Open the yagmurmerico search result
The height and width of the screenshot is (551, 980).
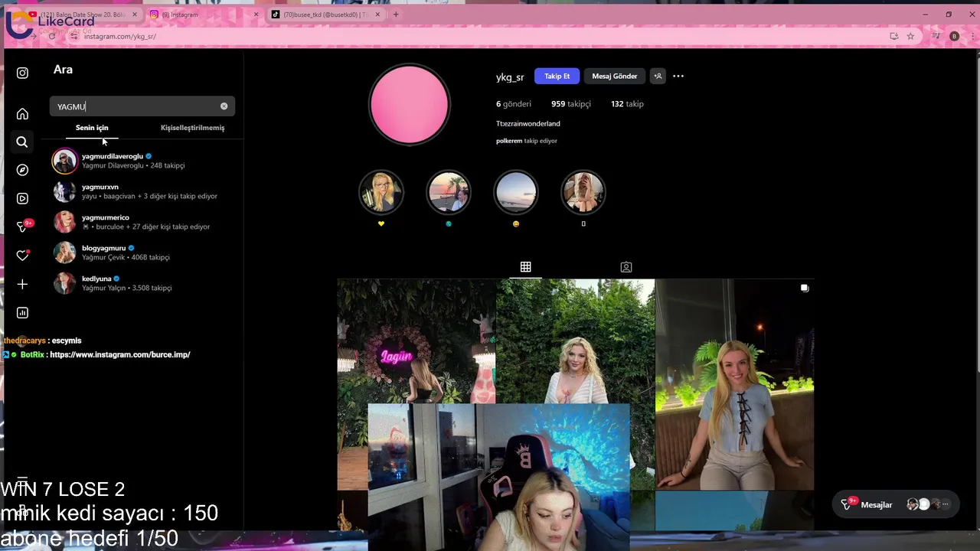(142, 222)
